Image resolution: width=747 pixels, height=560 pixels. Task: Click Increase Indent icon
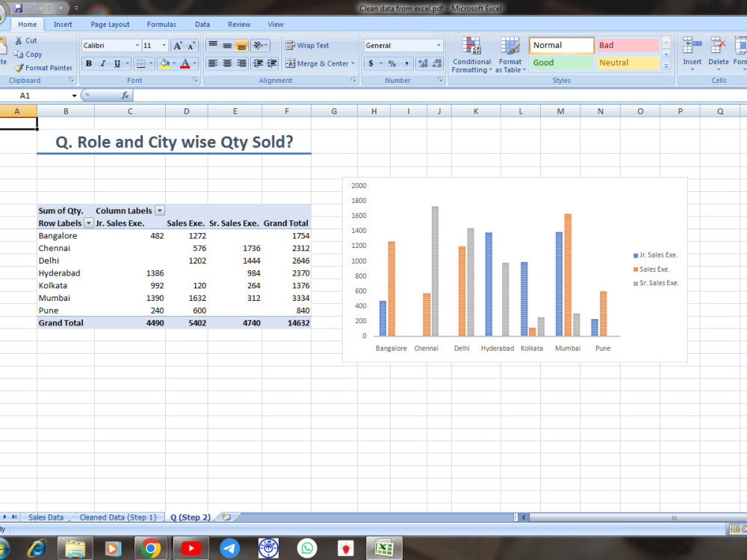(x=272, y=63)
